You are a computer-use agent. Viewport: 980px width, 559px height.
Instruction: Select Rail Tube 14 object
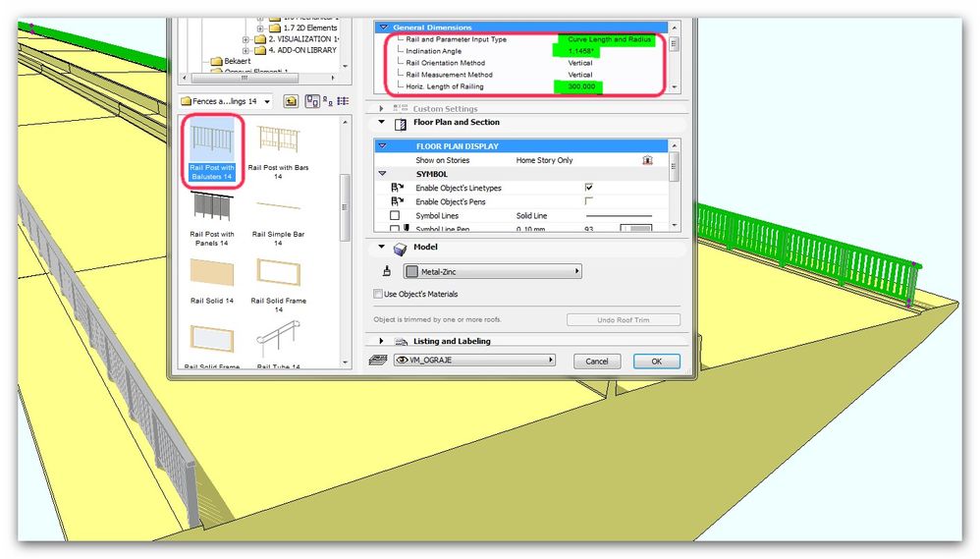(278, 344)
